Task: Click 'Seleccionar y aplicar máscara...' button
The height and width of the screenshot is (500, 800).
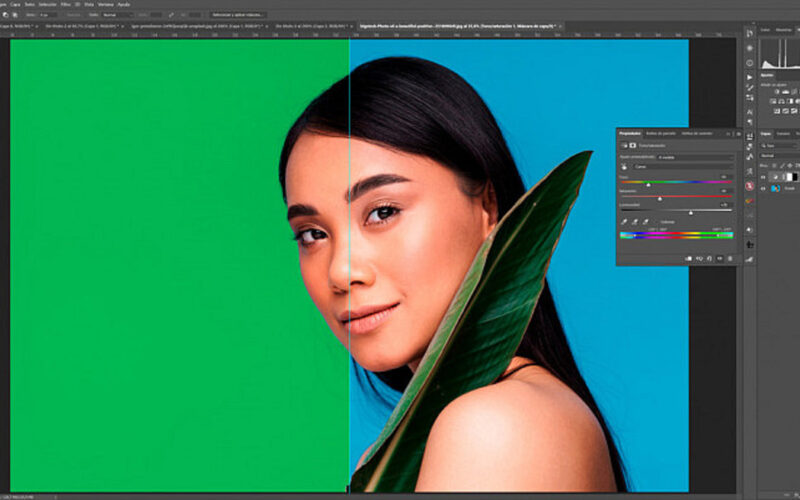Action: (238, 15)
